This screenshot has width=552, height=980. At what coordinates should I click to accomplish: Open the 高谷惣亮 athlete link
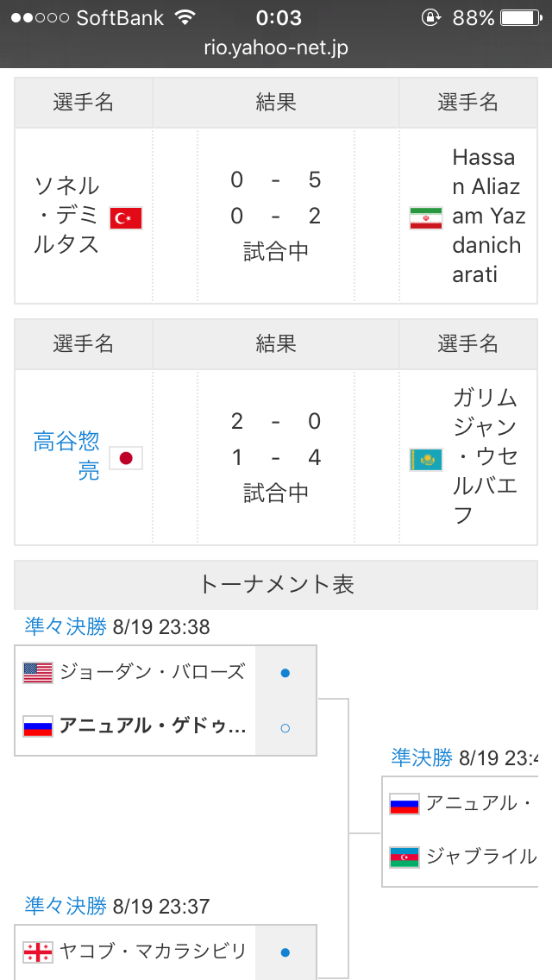tap(66, 456)
